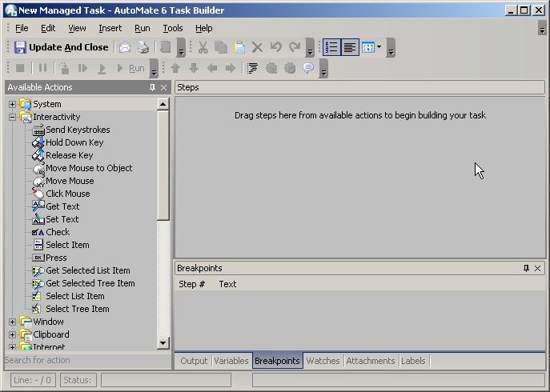550x392 pixels.
Task: Switch to the Watches tab
Action: [x=323, y=361]
